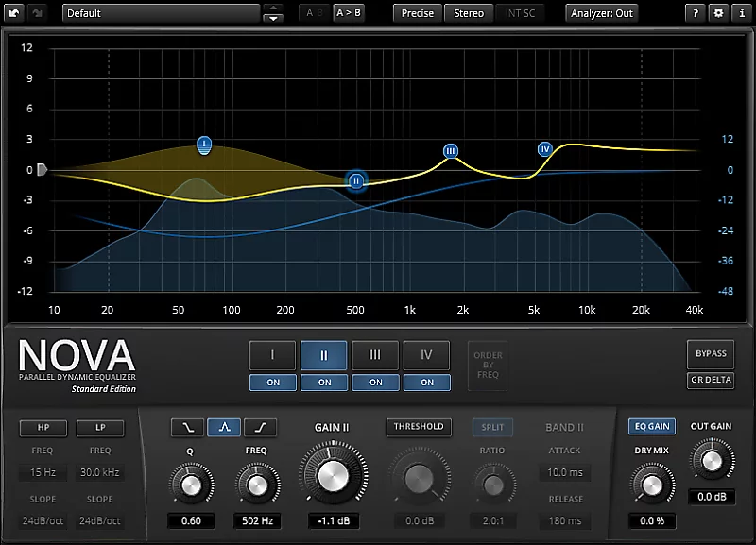Toggle the SPLIT button
756x545 pixels.
492,427
